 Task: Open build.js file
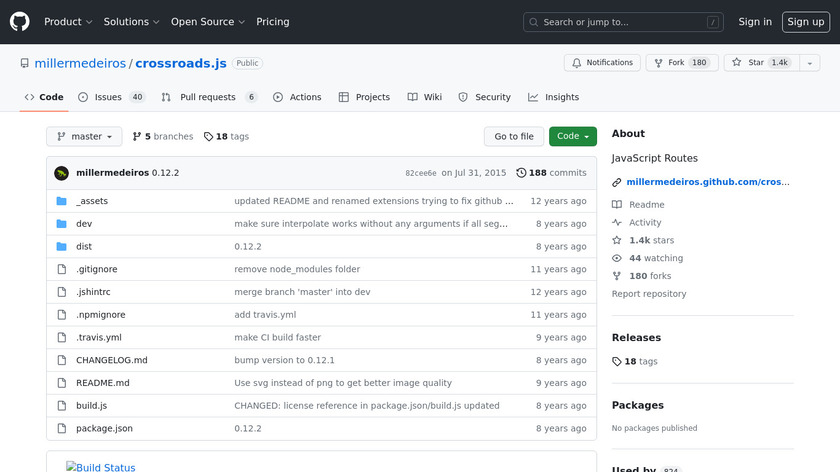92,406
